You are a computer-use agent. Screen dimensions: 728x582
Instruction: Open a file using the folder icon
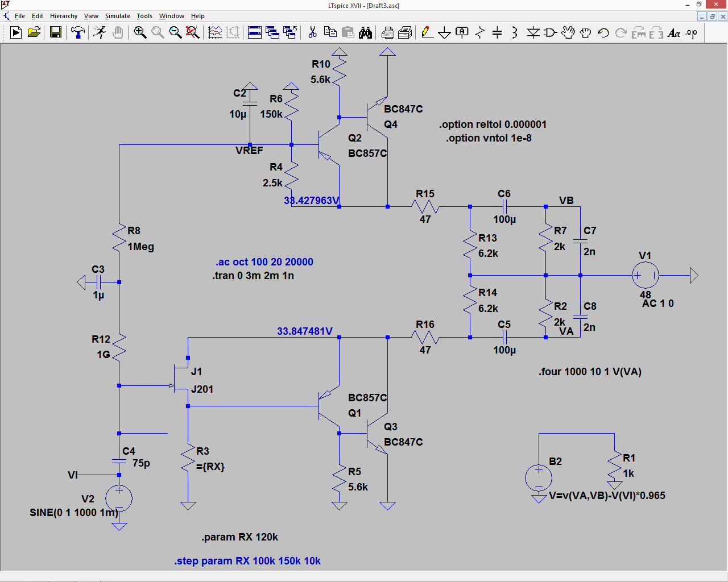tap(34, 32)
